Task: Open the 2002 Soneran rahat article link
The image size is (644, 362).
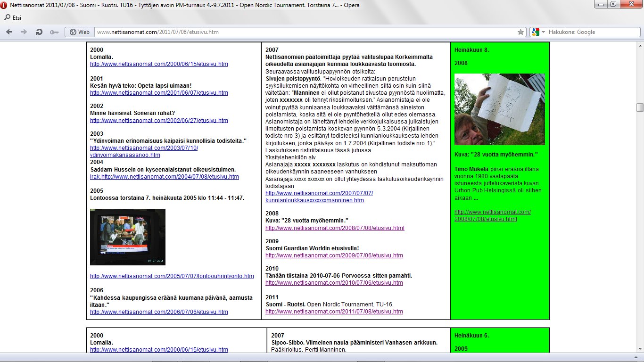Action: 159,121
